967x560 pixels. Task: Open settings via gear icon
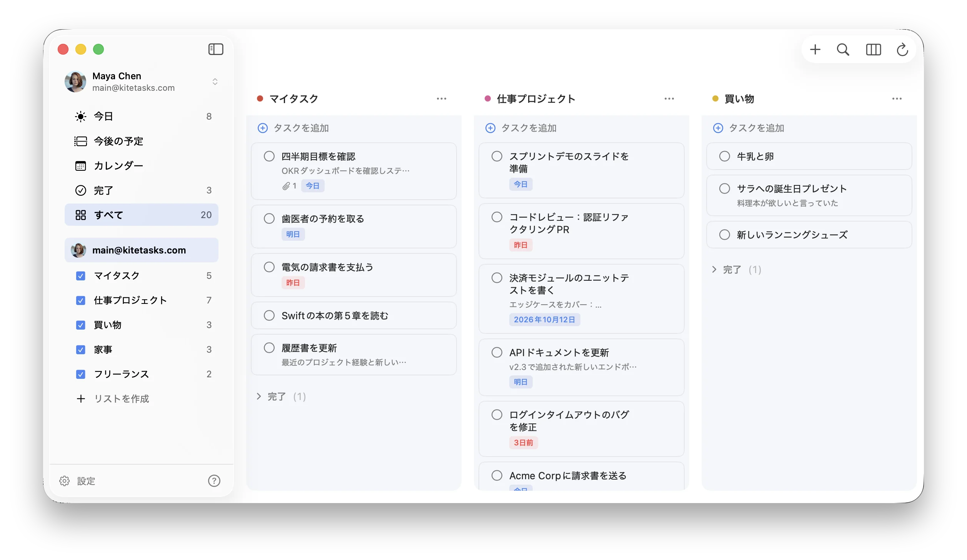[x=64, y=481]
